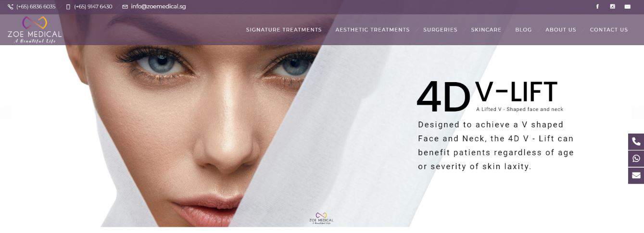644x233 pixels.
Task: Open the Contact Us page
Action: click(x=609, y=30)
